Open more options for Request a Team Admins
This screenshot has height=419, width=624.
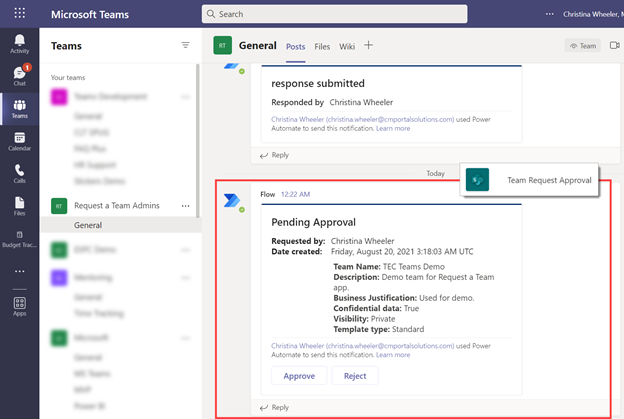click(x=185, y=206)
